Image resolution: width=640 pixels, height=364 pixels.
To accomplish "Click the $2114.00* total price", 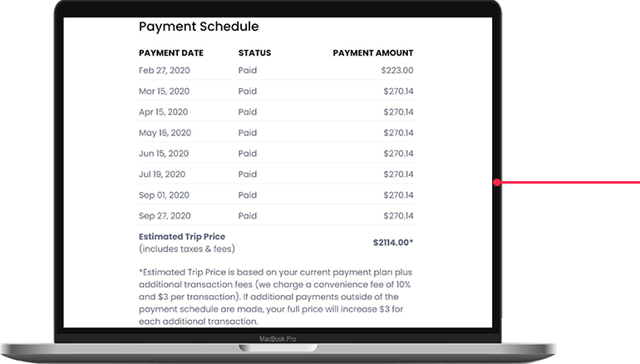I will (393, 243).
